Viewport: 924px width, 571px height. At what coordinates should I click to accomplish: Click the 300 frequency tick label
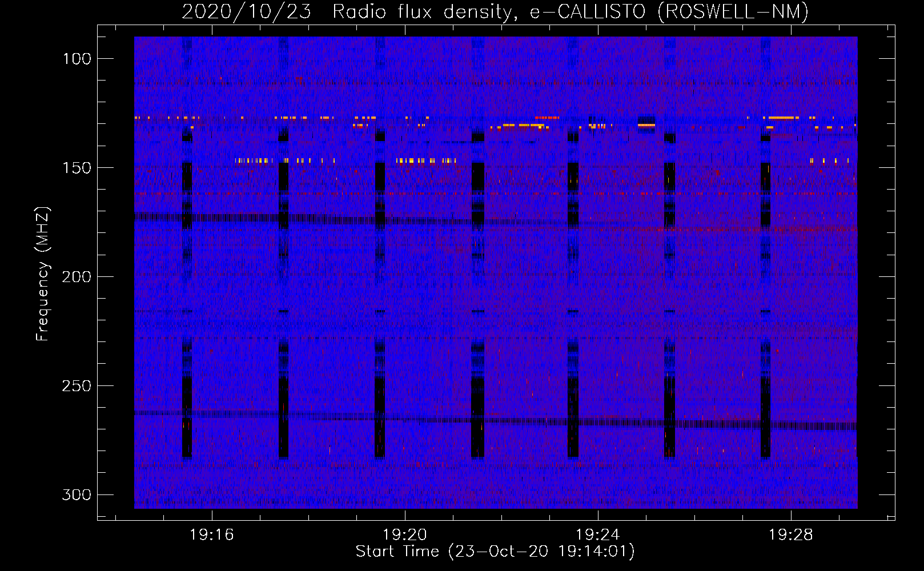pos(77,494)
